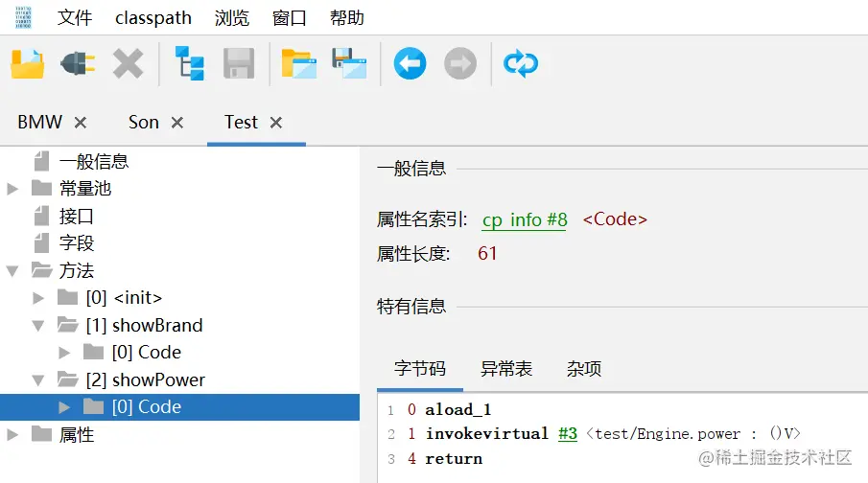Switch to the 杂项 tab
The width and height of the screenshot is (868, 483).
click(x=583, y=368)
